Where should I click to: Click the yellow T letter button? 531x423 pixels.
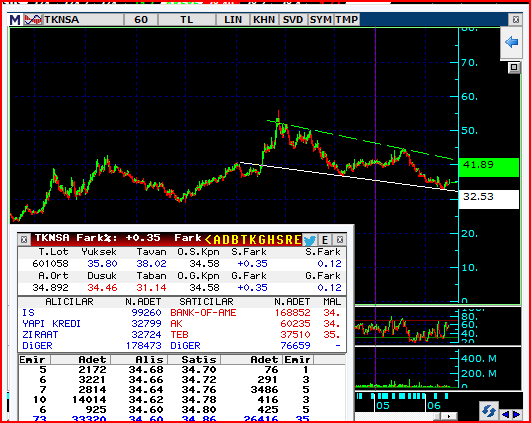pos(244,240)
